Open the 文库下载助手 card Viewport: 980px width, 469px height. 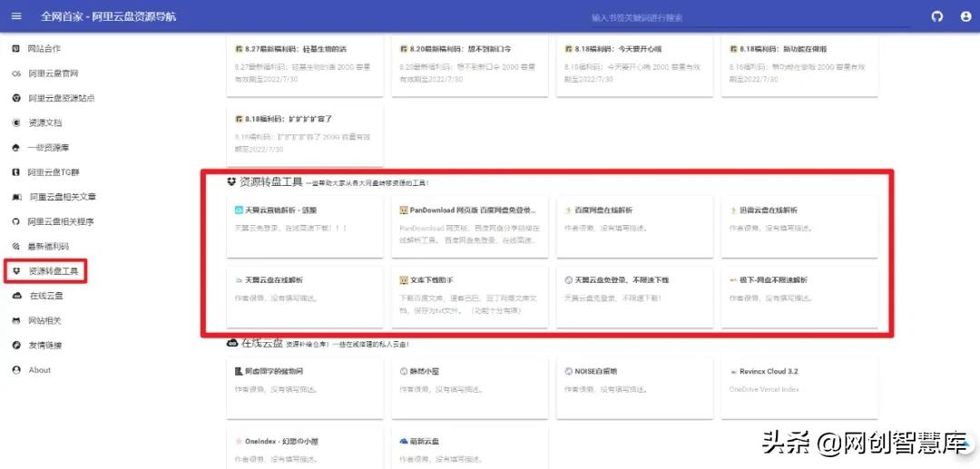click(x=469, y=297)
